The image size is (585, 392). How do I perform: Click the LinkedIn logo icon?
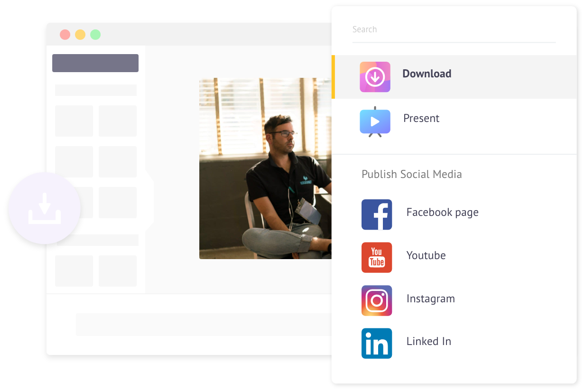pyautogui.click(x=377, y=343)
